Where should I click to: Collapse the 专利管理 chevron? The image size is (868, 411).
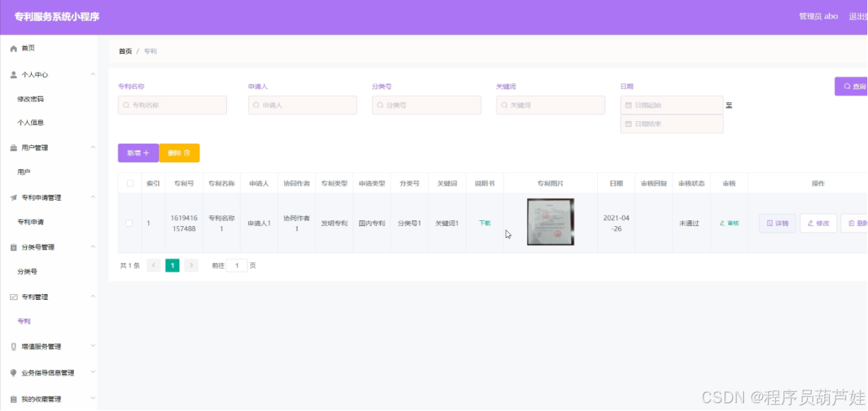[93, 297]
